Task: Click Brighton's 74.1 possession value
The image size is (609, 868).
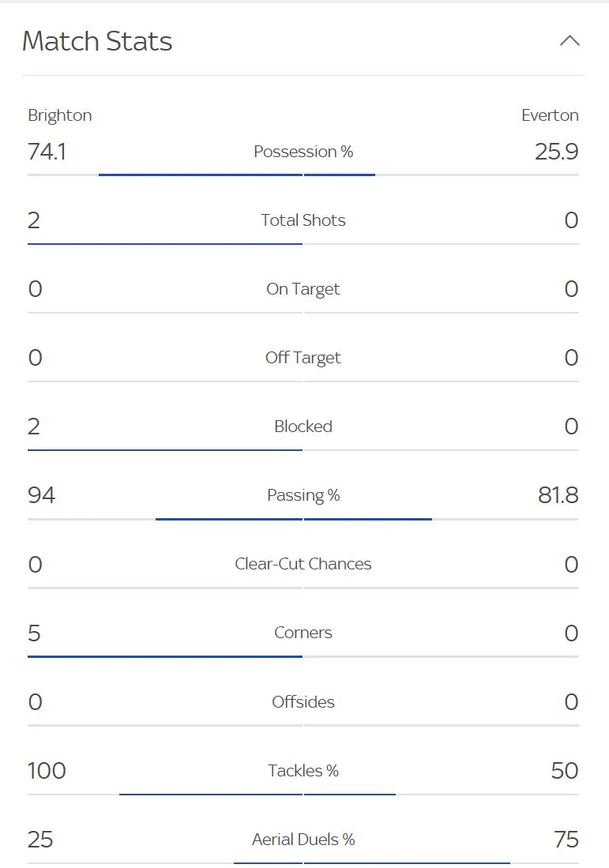Action: tap(47, 152)
